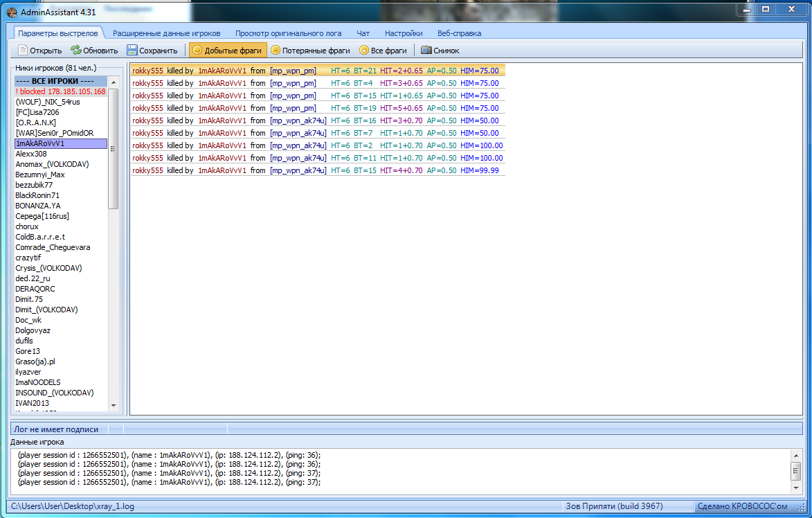Show Потерянные фраги filter
This screenshot has height=518, width=812.
[310, 51]
